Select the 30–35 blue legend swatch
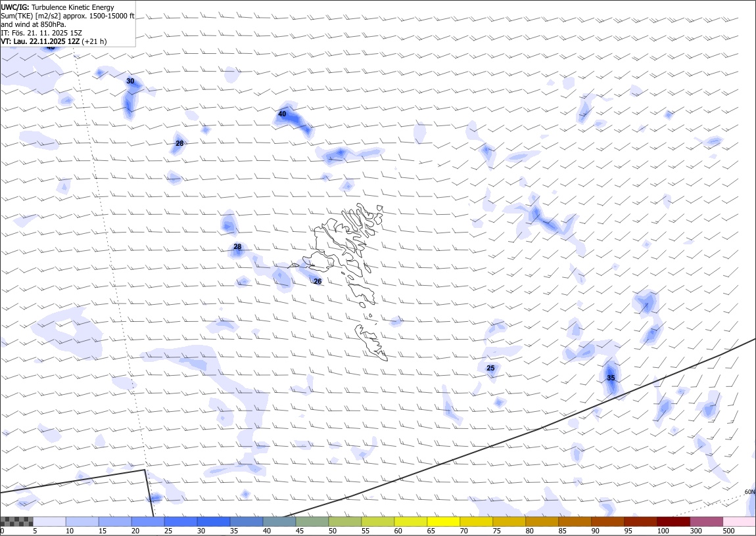The width and height of the screenshot is (756, 536). click(x=214, y=522)
